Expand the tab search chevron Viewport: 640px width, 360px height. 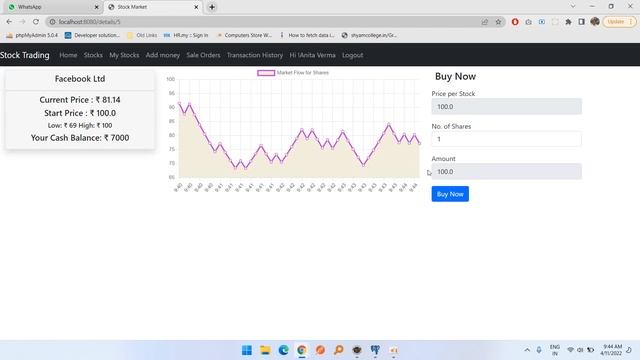tap(573, 7)
